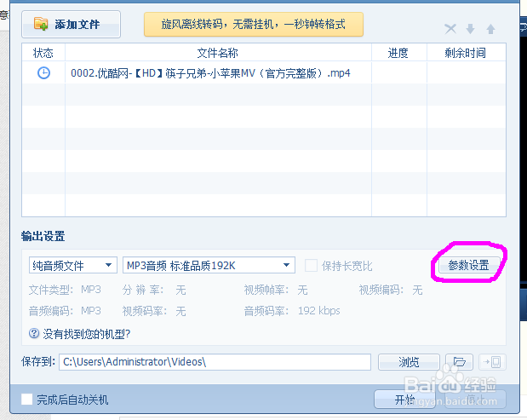Move file down with the down arrow icon
Viewport: 527px width, 420px height.
tap(471, 29)
